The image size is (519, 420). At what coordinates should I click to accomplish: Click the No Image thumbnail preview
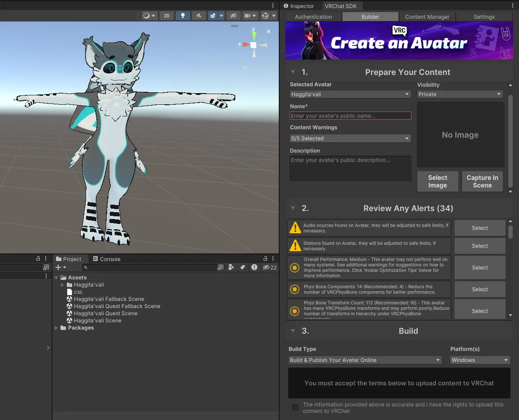click(460, 135)
